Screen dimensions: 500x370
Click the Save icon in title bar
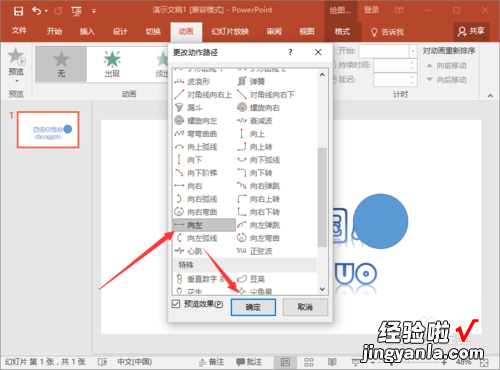18,11
